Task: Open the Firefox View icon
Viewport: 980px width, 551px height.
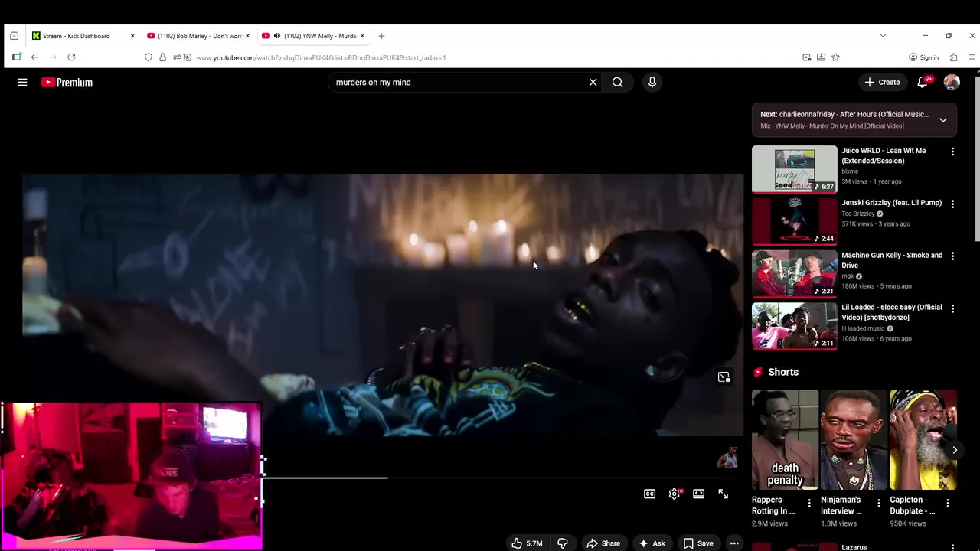Action: pos(14,36)
